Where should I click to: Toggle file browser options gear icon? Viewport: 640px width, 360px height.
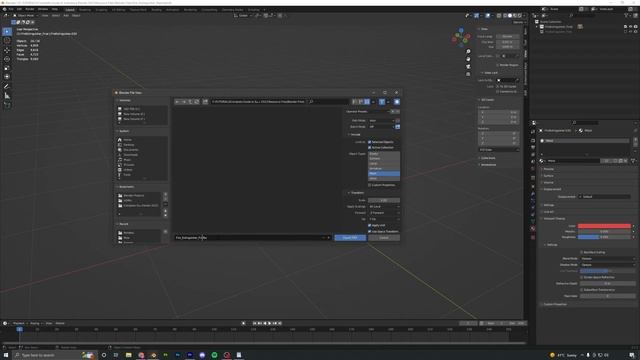point(397,102)
